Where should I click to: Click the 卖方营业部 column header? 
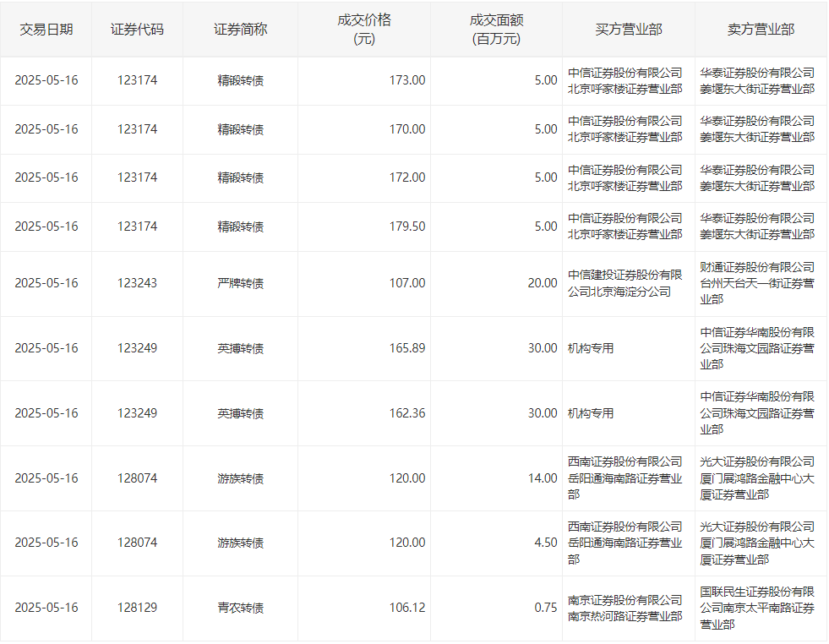tap(761, 30)
